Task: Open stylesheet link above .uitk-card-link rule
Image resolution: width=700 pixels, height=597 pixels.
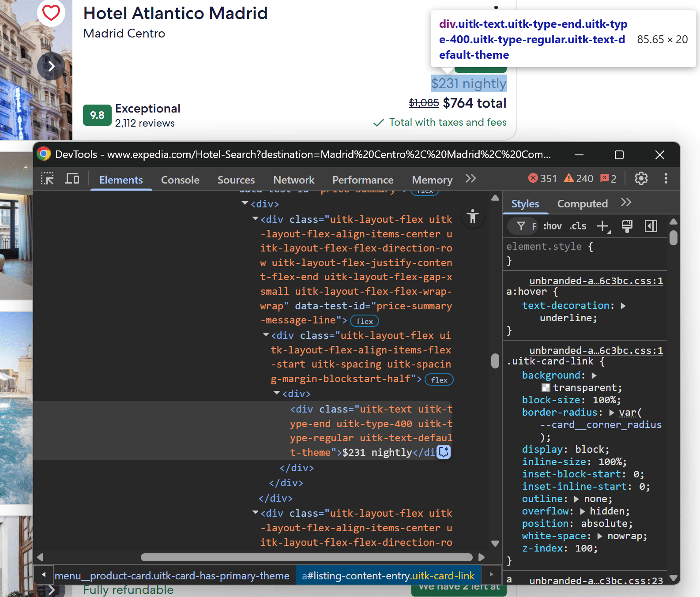Action: coord(596,350)
